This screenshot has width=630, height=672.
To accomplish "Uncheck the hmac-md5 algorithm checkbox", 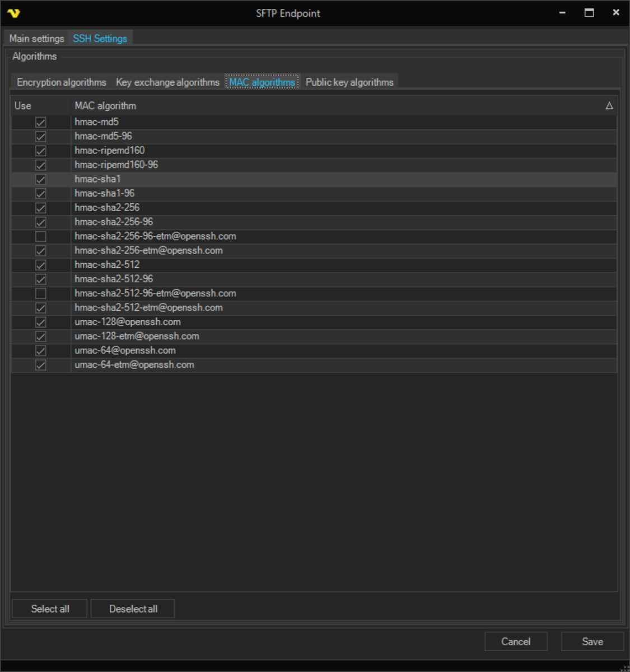I will pyautogui.click(x=41, y=122).
